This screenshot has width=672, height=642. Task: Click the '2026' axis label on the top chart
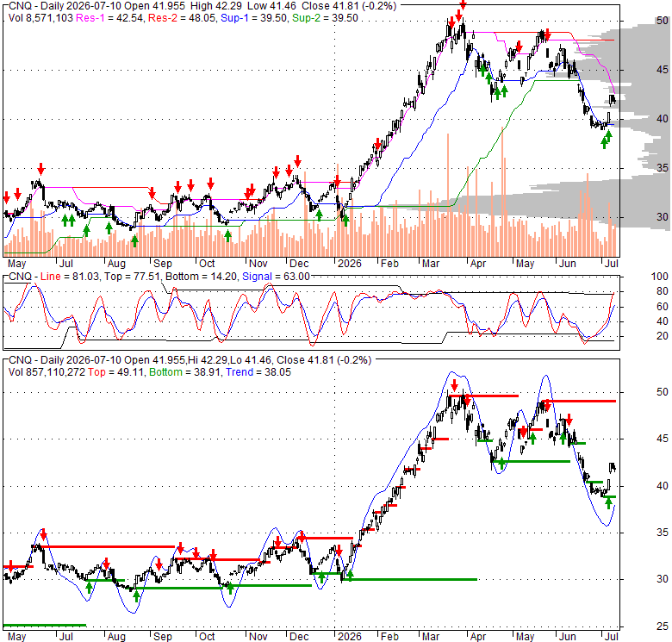point(349,264)
